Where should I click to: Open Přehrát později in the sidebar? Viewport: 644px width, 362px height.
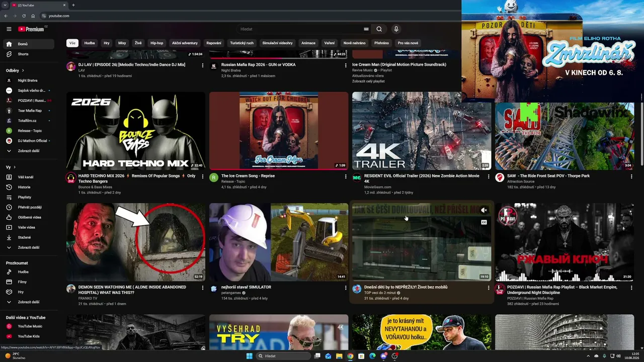[29, 207]
